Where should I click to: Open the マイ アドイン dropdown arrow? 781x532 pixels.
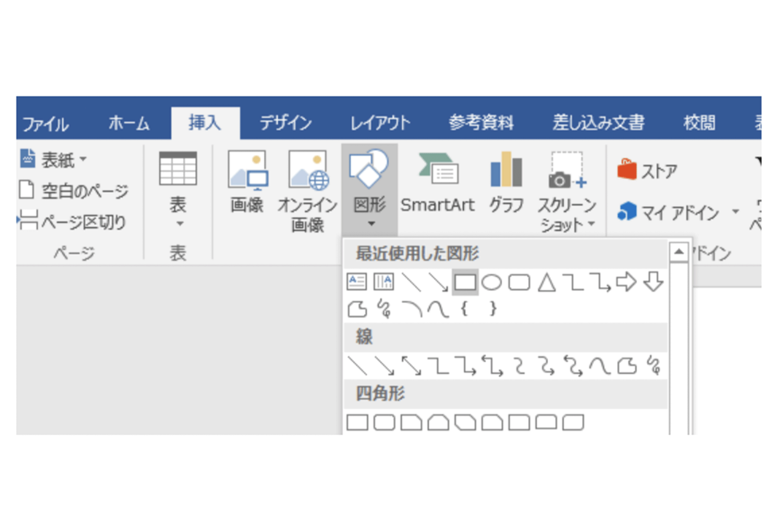tap(735, 212)
